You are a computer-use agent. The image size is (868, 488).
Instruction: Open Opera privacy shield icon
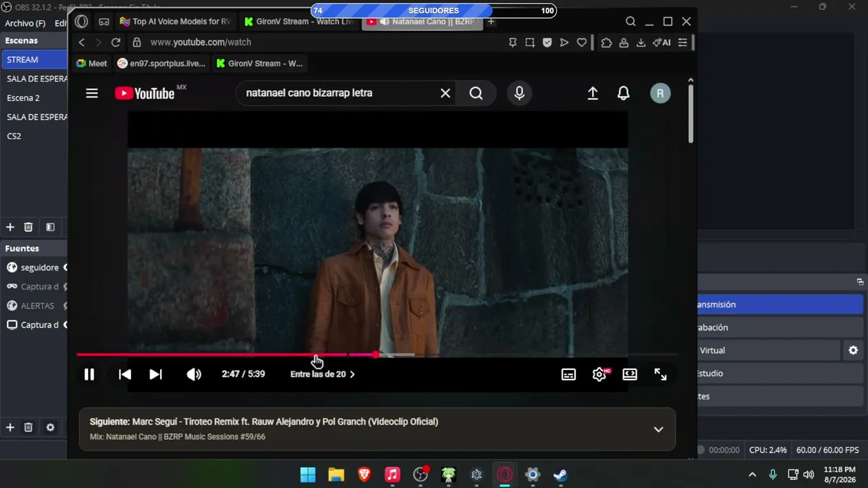click(x=547, y=42)
